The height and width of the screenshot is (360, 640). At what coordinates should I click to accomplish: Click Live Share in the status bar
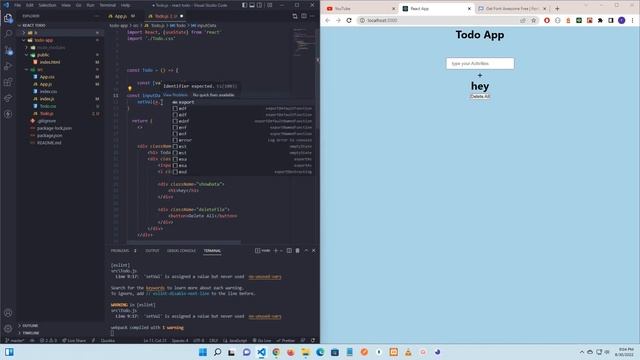tap(74, 340)
